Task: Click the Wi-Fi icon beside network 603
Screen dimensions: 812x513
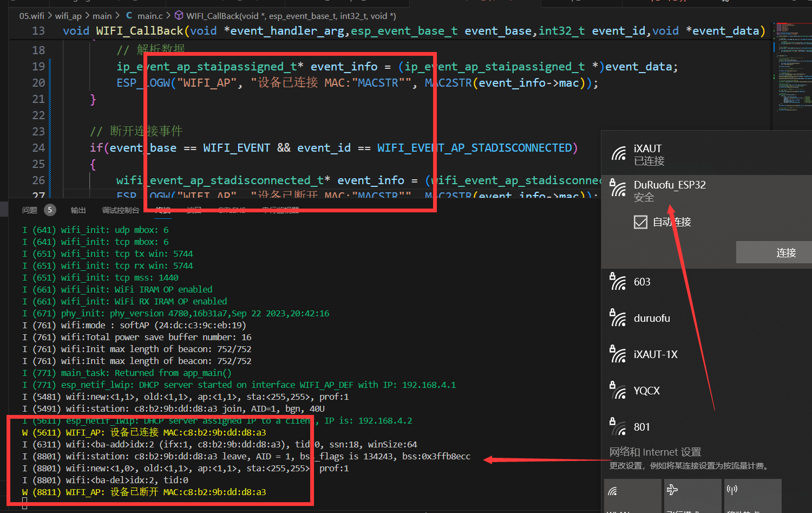Action: (x=618, y=282)
